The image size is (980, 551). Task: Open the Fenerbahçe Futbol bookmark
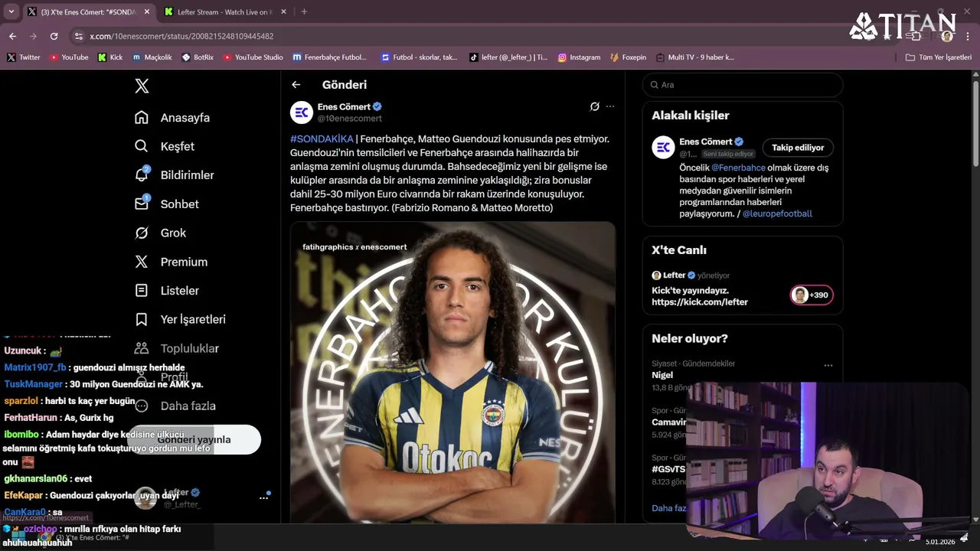(330, 57)
